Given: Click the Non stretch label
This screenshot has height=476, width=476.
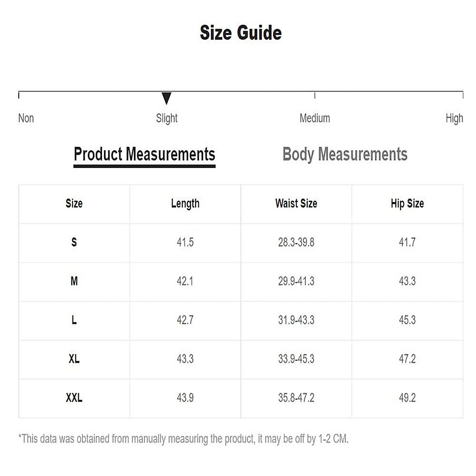Looking at the screenshot, I should coord(26,118).
